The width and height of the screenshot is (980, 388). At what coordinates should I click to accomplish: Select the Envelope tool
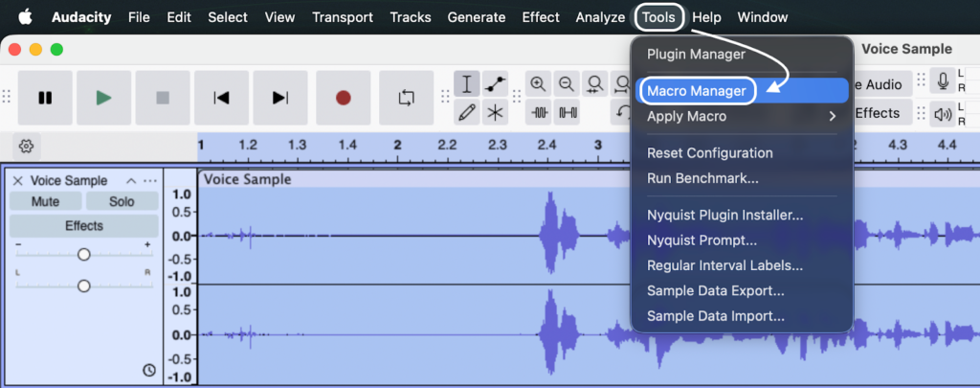tap(495, 84)
